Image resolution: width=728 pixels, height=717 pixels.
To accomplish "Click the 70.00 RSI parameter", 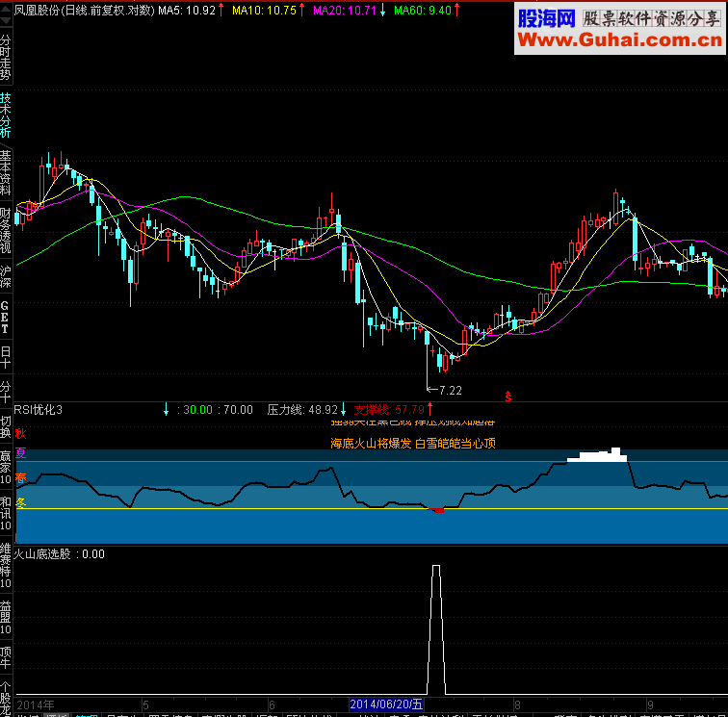I will pos(238,410).
